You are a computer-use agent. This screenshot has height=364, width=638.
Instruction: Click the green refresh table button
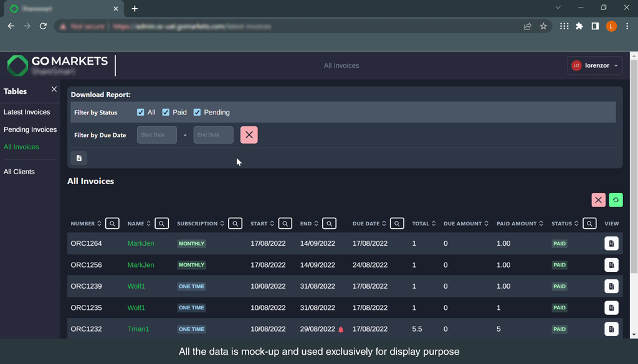(x=616, y=200)
